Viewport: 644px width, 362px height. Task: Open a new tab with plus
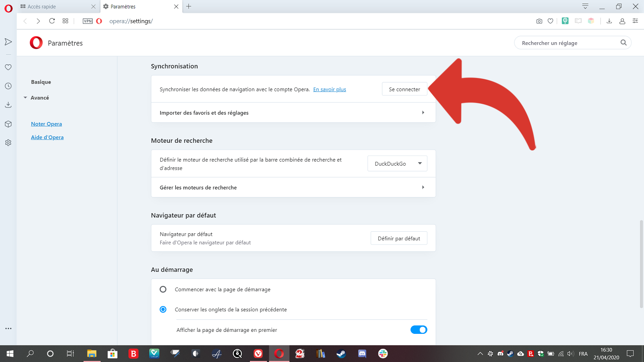pyautogui.click(x=189, y=6)
